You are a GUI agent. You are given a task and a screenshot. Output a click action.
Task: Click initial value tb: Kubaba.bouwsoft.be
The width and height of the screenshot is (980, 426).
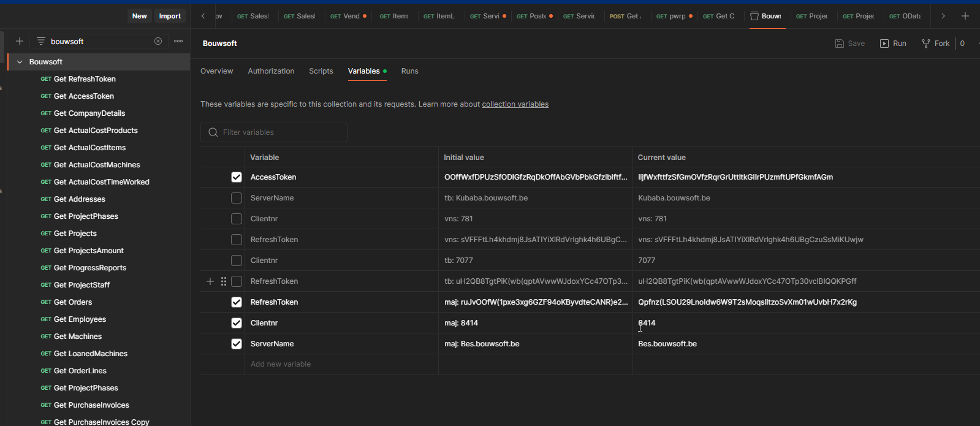[x=486, y=198]
